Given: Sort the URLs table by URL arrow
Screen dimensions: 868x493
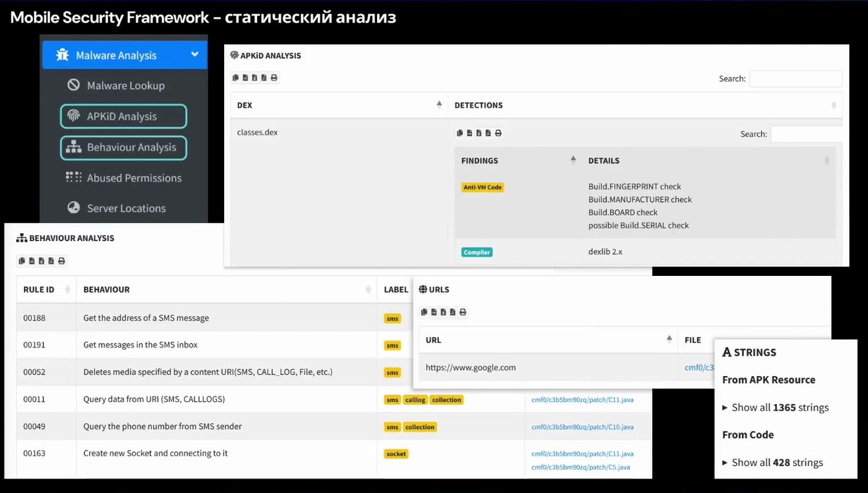Looking at the screenshot, I should 669,339.
